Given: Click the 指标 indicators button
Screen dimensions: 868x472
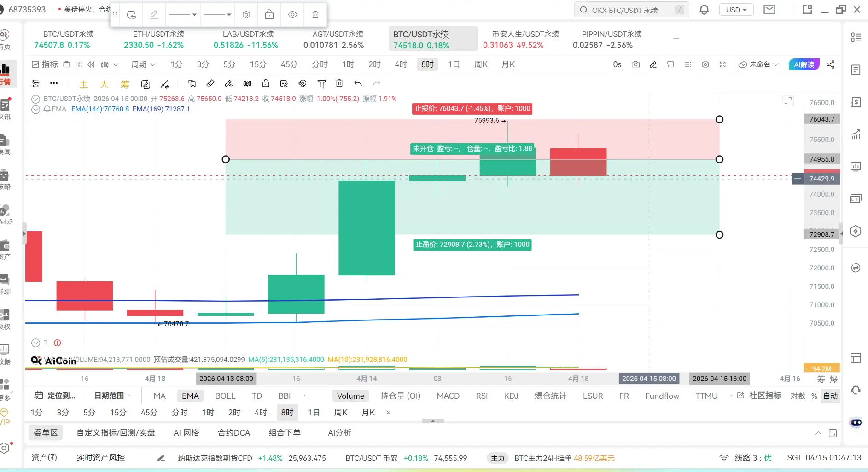Looking at the screenshot, I should (45, 64).
